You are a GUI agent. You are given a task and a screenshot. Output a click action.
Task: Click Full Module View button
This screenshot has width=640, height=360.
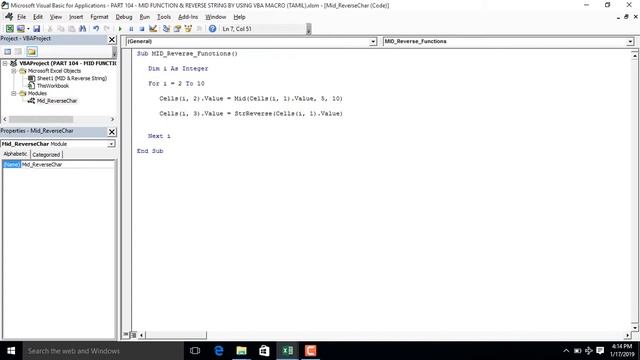tap(133, 335)
